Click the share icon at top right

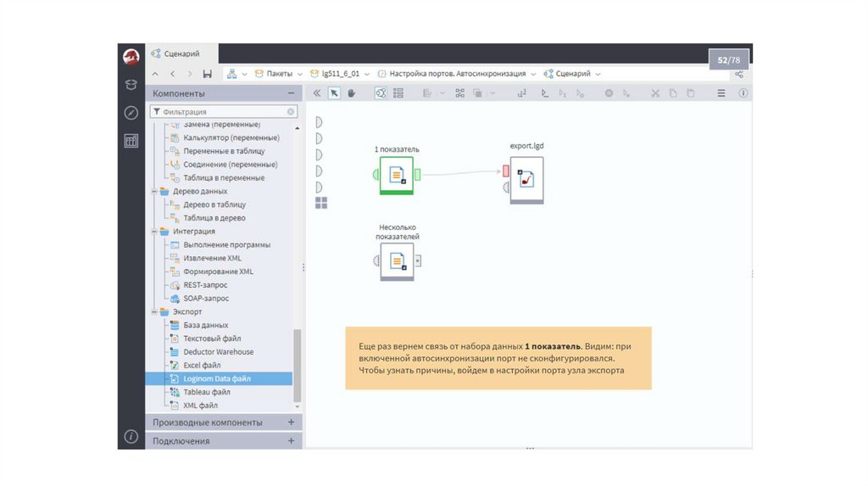[x=739, y=75]
